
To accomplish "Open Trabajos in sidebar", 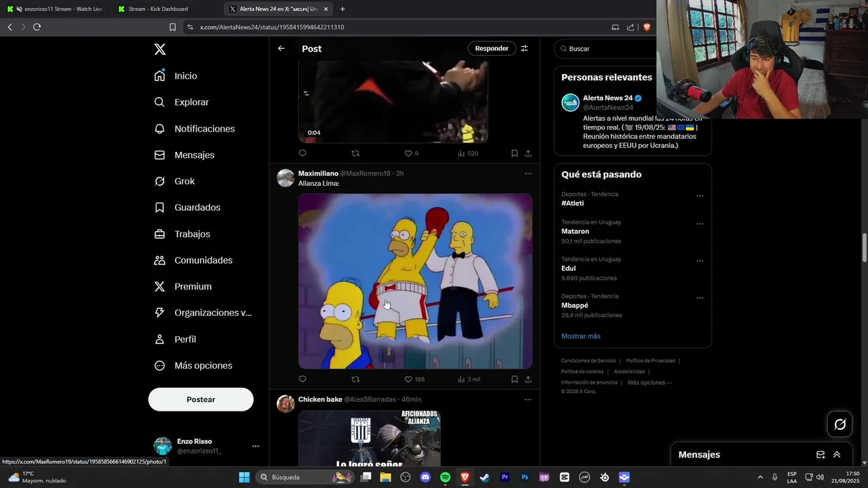I will click(182, 234).
